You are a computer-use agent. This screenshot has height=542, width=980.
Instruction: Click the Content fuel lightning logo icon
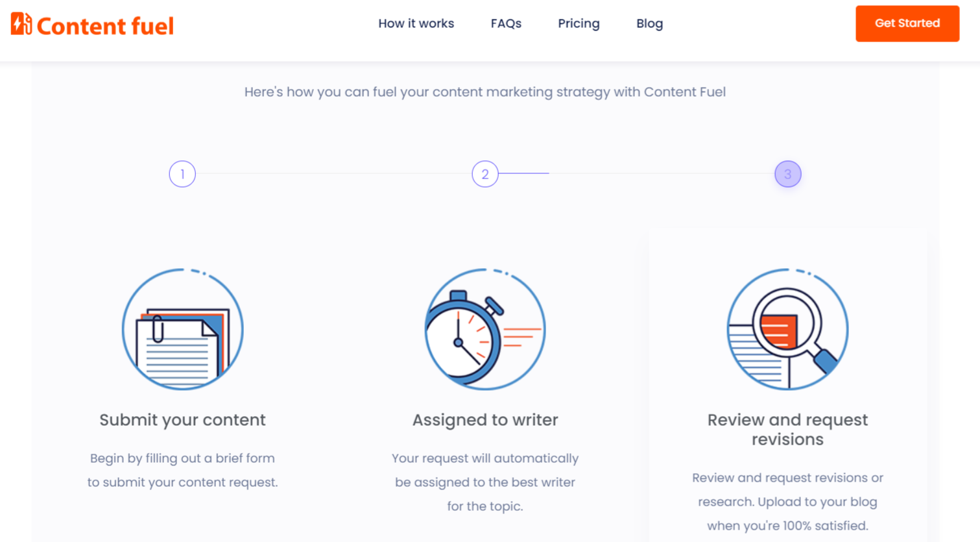(x=21, y=24)
